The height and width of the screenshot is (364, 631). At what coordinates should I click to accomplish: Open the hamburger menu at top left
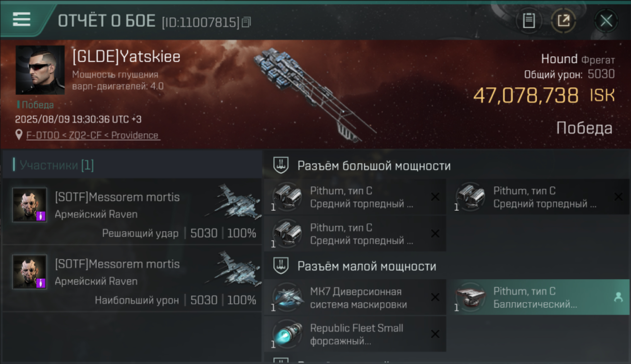pos(21,19)
